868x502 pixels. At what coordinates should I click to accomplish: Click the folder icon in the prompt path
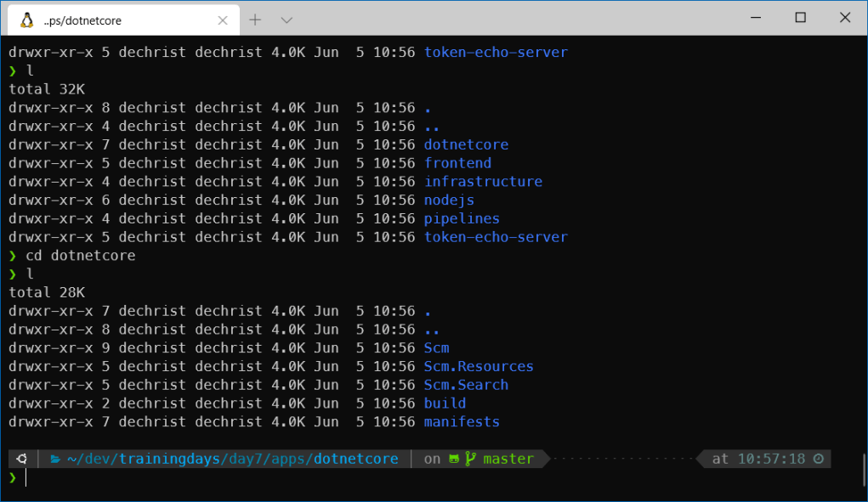click(54, 459)
